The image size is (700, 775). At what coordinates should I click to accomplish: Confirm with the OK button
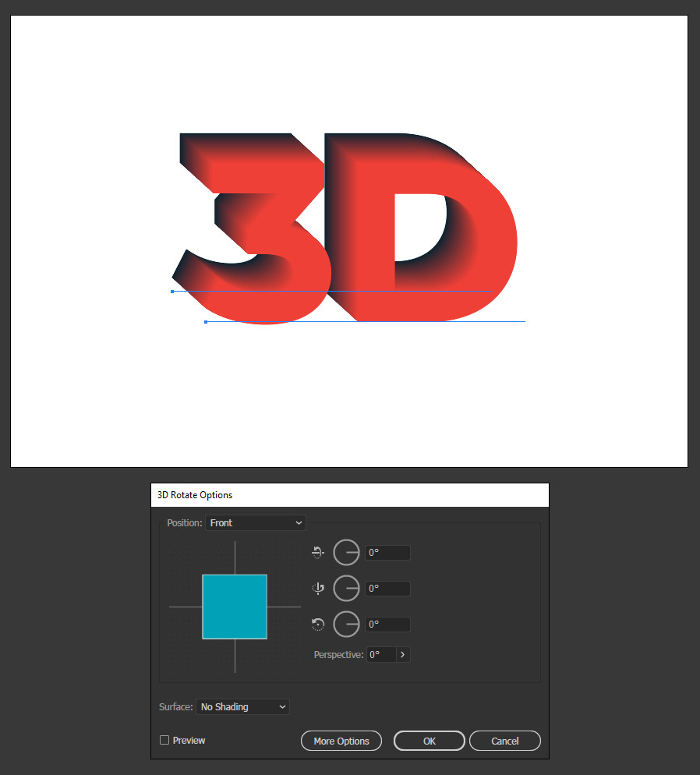point(430,741)
